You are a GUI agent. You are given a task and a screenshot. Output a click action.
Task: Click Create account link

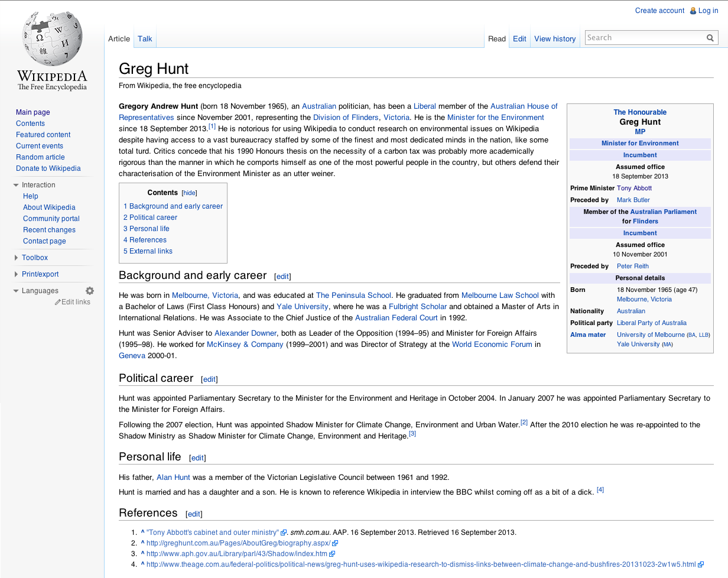(659, 11)
